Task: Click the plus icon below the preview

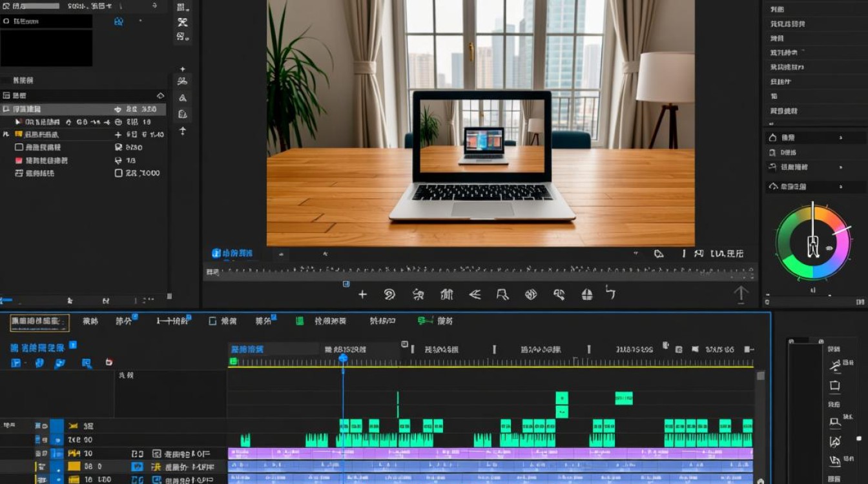Action: point(362,294)
